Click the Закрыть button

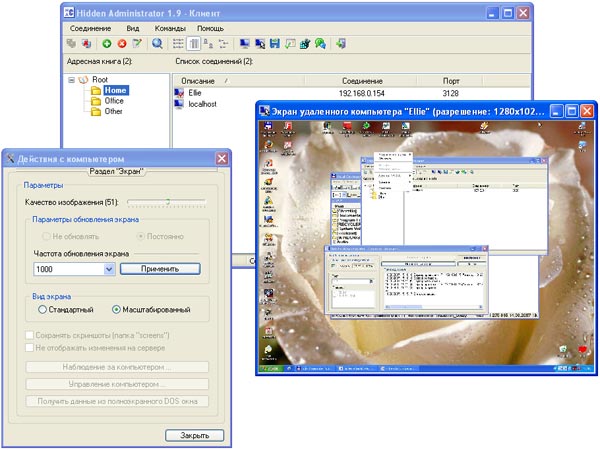pos(194,435)
